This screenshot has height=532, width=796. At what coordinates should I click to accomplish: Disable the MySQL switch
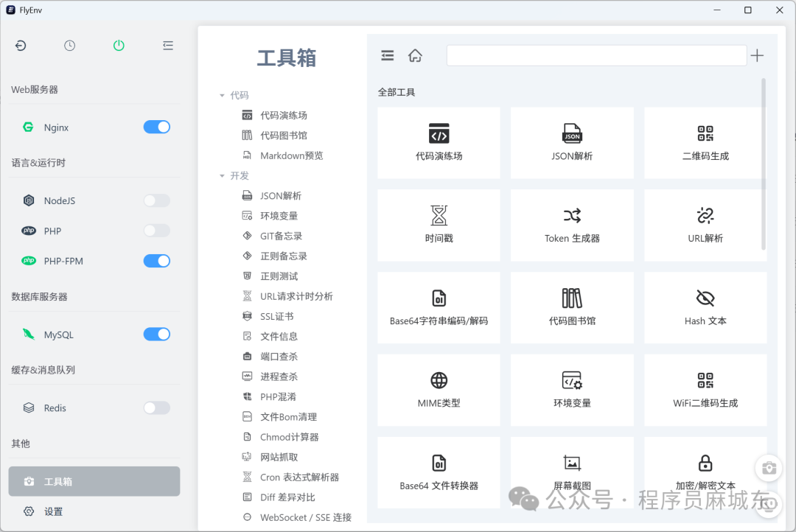coord(156,334)
